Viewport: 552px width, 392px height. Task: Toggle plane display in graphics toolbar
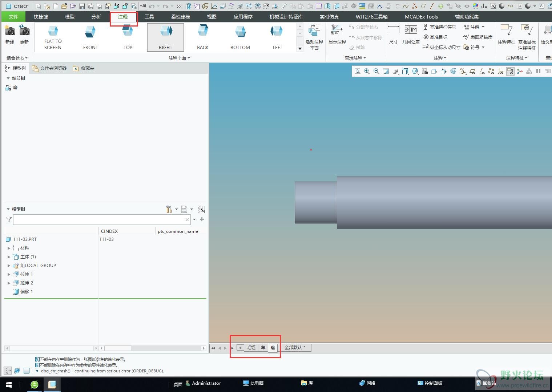[472, 71]
